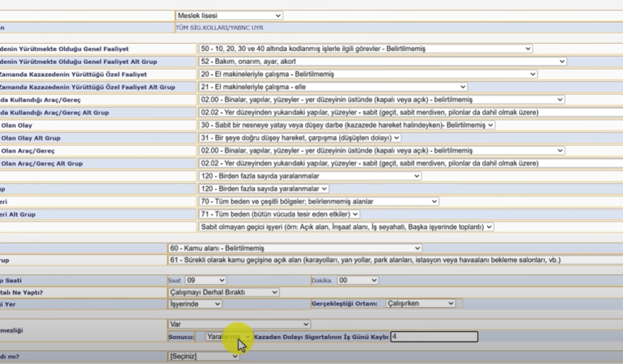The image size is (623, 364).
Task: Open Gerçekleştiği Ortam 'Çalışırken' dropdown
Action: pyautogui.click(x=421, y=303)
